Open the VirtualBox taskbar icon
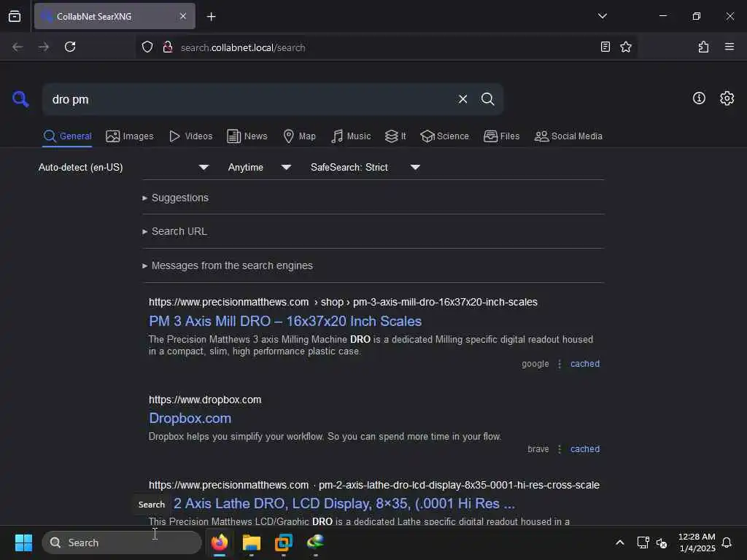 284,542
